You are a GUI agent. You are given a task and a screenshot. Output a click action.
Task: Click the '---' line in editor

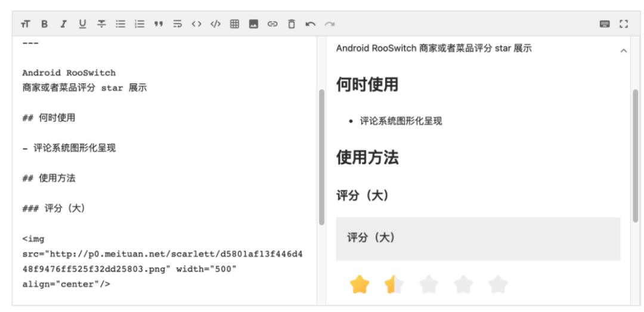pyautogui.click(x=30, y=43)
